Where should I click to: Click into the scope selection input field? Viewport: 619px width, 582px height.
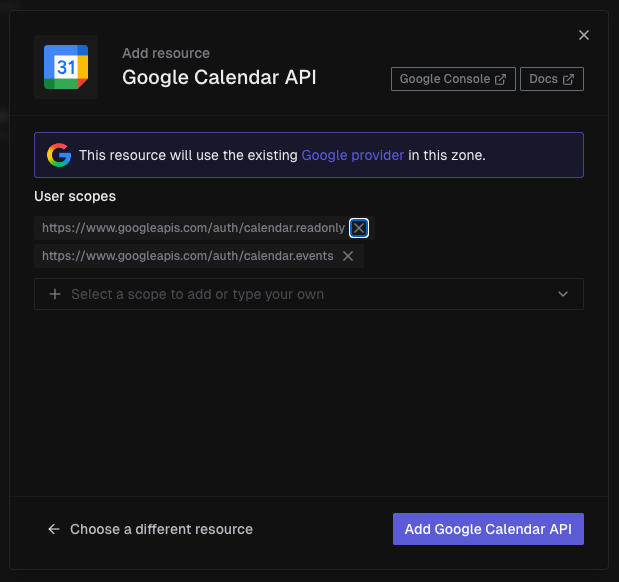pos(309,294)
